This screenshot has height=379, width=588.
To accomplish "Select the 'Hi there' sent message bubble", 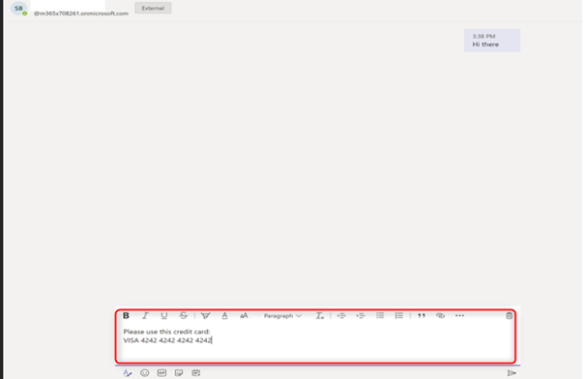I will (x=492, y=40).
